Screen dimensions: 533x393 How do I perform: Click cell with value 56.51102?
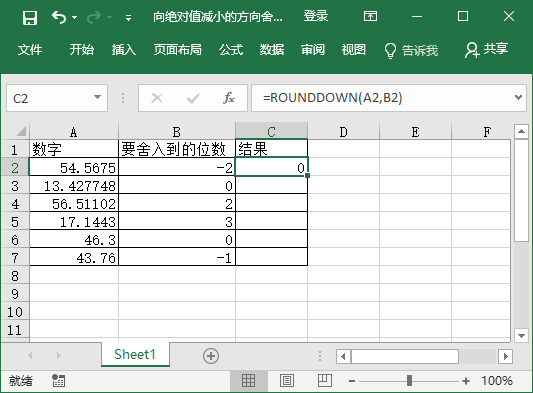pos(74,203)
